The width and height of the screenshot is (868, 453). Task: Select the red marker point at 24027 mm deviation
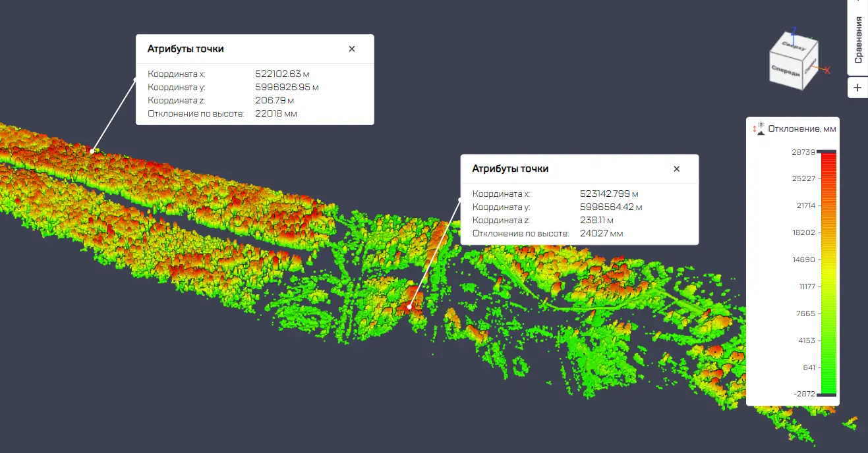click(x=409, y=306)
